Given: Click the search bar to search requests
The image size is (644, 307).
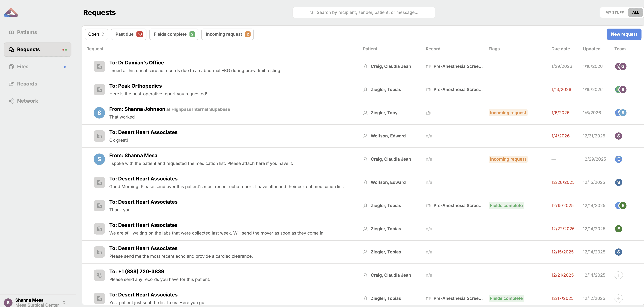Looking at the screenshot, I should [x=364, y=12].
